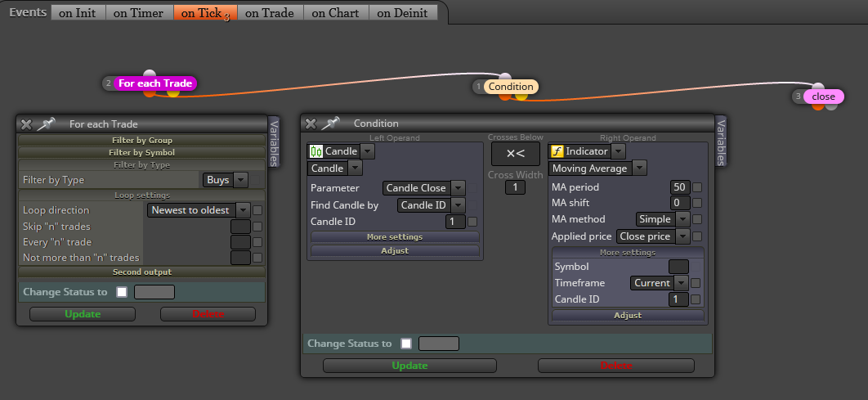
Task: Switch to on Trade event tab
Action: (271, 13)
